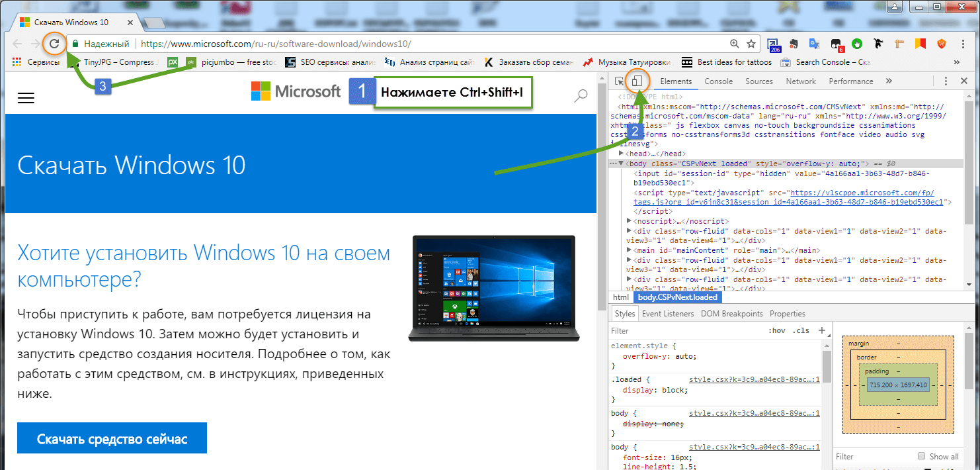Viewport: 980px width, 470px height.
Task: Select the html breadcrumb item
Action: [x=621, y=297]
